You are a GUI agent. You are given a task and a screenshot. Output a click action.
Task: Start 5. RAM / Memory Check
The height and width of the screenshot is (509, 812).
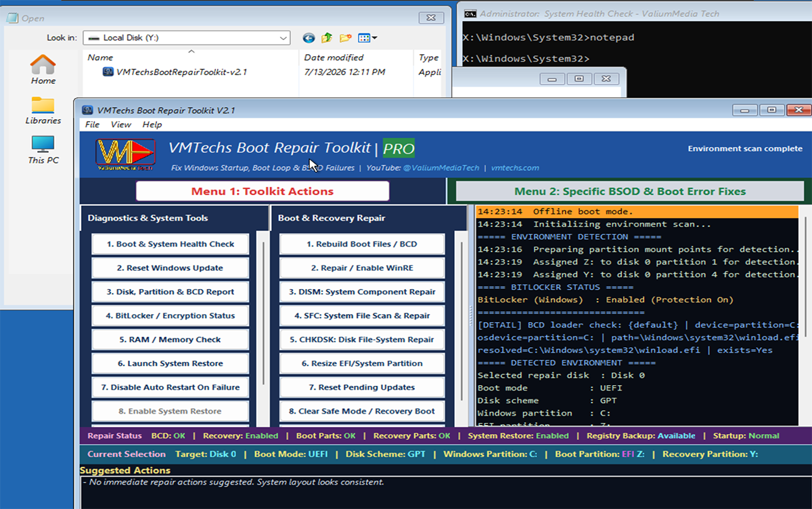click(x=171, y=340)
